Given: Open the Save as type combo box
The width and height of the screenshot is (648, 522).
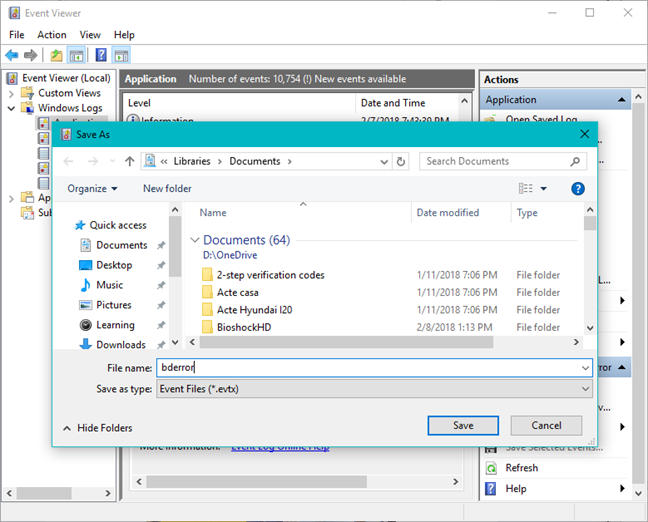Looking at the screenshot, I should pyautogui.click(x=374, y=389).
